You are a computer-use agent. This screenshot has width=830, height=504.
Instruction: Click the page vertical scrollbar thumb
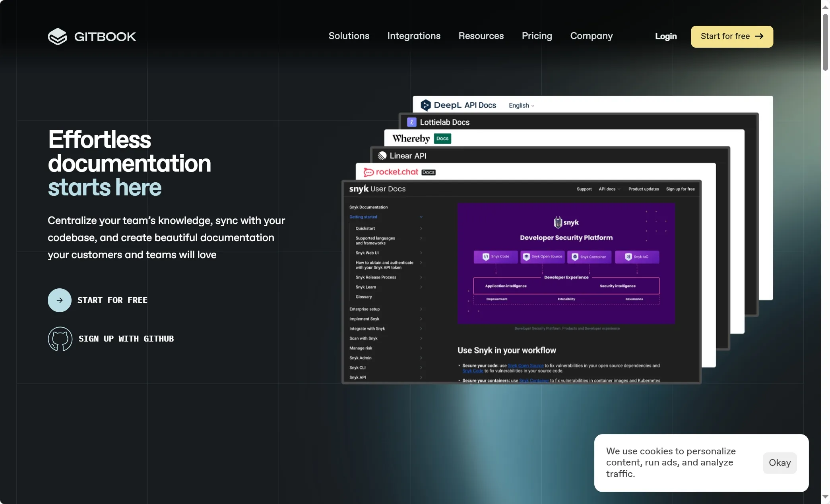pyautogui.click(x=825, y=42)
